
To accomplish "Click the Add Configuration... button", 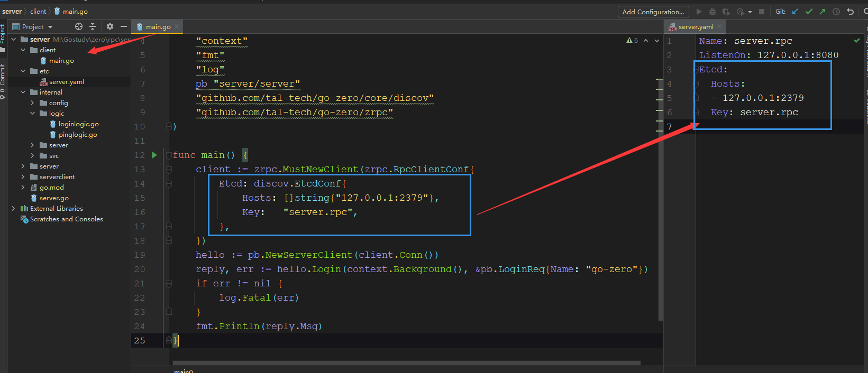I will tap(653, 12).
